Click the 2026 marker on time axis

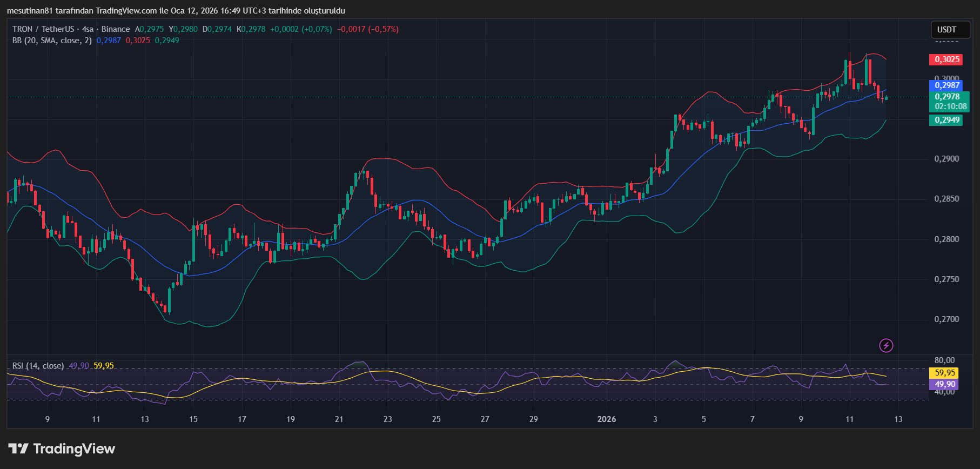pyautogui.click(x=606, y=419)
